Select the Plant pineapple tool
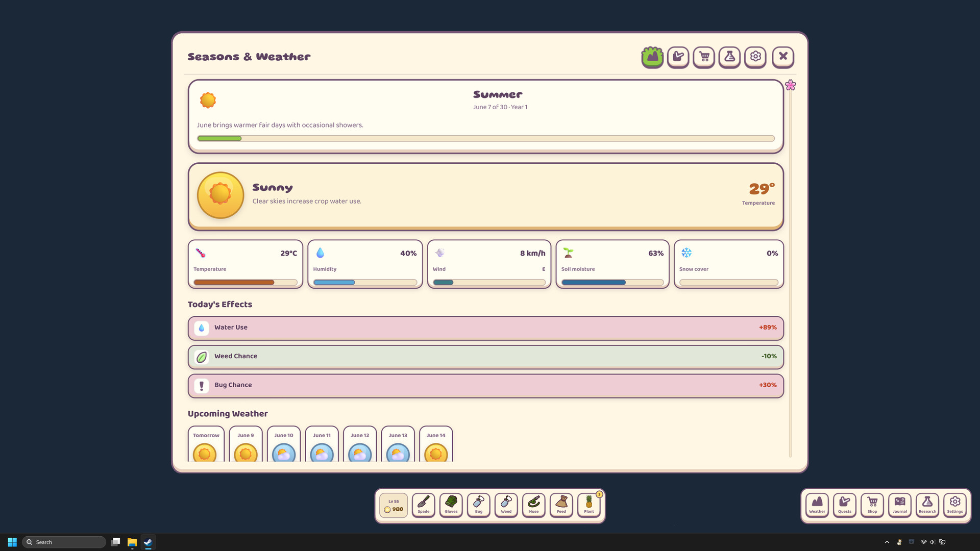 coord(589,505)
